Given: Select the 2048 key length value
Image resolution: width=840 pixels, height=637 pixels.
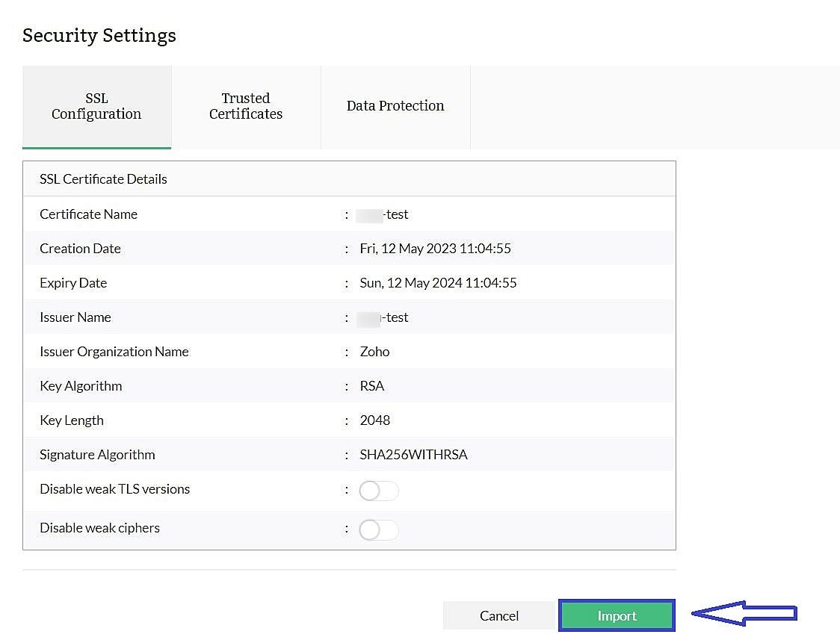Looking at the screenshot, I should [x=374, y=420].
